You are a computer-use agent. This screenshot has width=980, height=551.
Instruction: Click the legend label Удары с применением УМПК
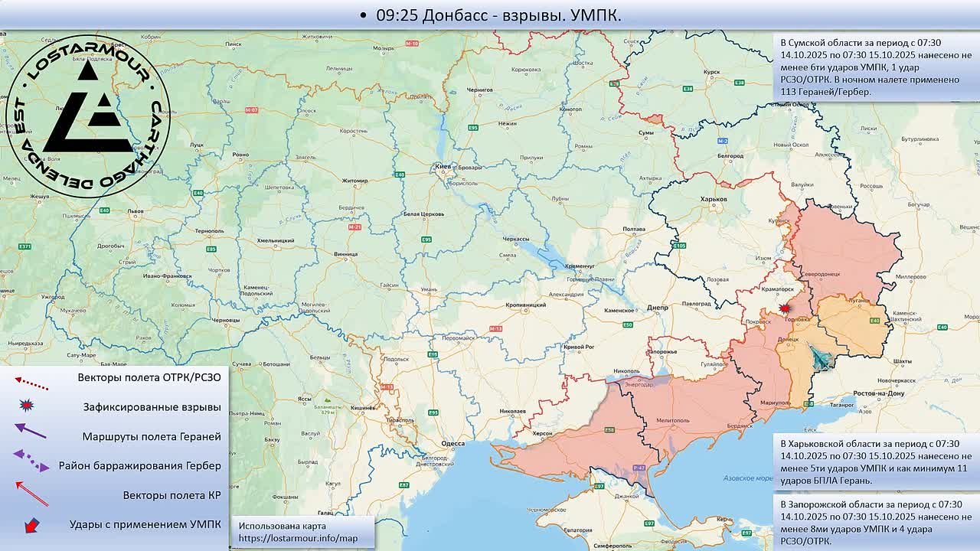(x=145, y=524)
